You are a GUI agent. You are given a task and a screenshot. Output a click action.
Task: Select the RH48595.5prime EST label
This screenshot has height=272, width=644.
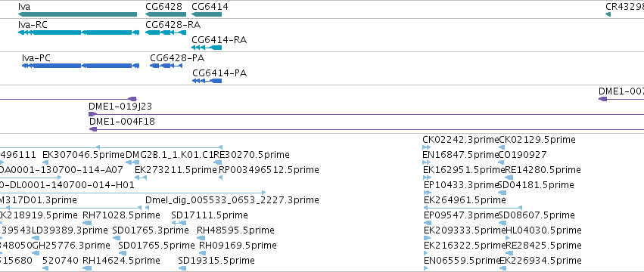pyautogui.click(x=236, y=230)
